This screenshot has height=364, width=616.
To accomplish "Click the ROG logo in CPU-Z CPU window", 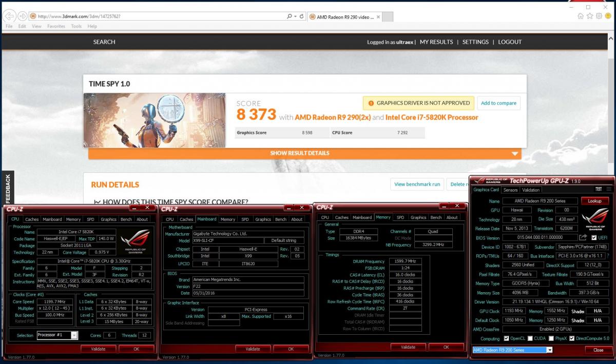I will [136, 241].
